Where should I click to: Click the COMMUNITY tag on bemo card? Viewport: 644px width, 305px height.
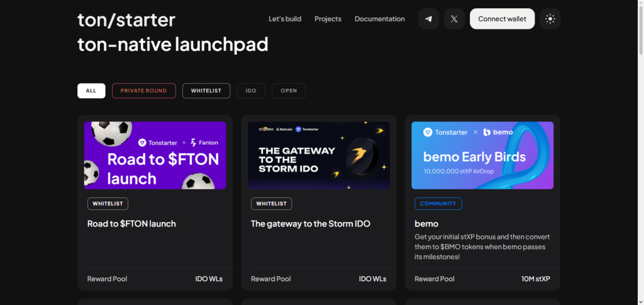coord(438,204)
